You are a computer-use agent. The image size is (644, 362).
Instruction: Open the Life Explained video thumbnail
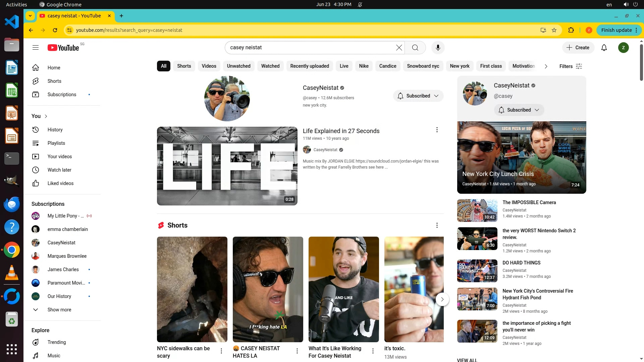click(x=227, y=166)
